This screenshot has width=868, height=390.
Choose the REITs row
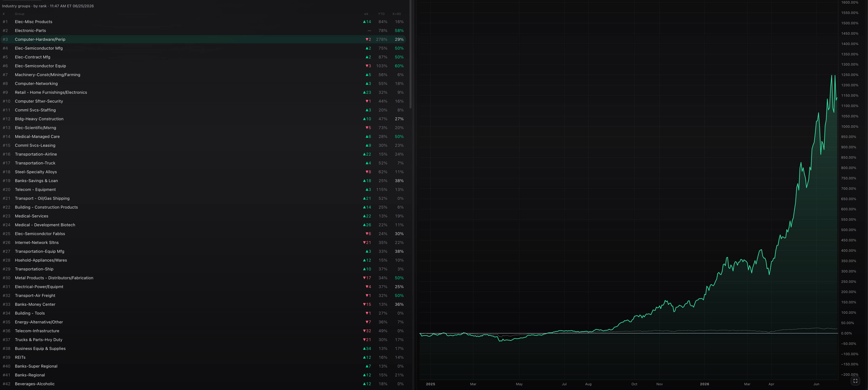click(203, 358)
